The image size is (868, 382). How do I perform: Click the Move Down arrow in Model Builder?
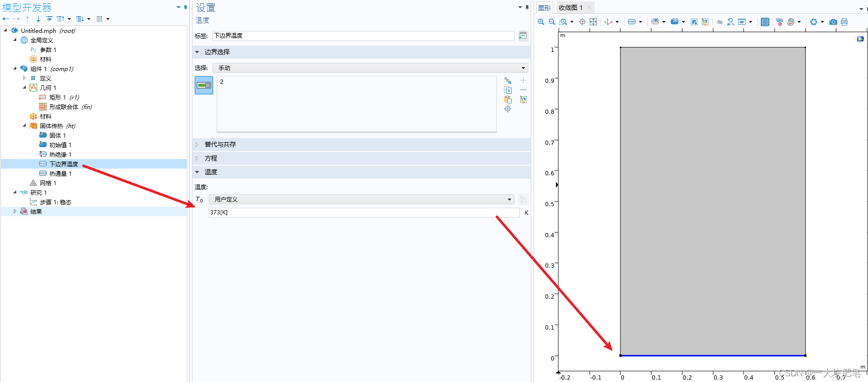click(x=38, y=19)
